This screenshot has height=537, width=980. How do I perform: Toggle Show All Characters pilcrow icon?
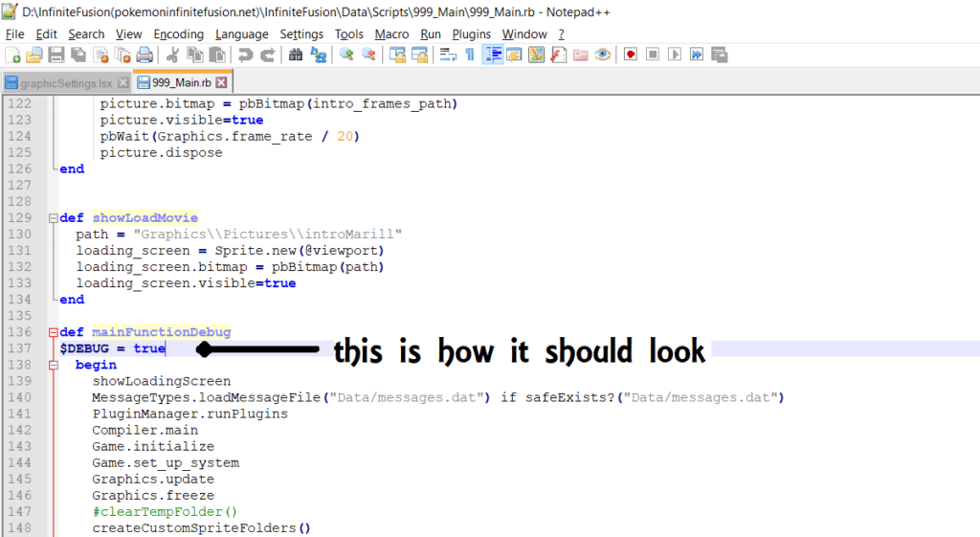pyautogui.click(x=470, y=56)
